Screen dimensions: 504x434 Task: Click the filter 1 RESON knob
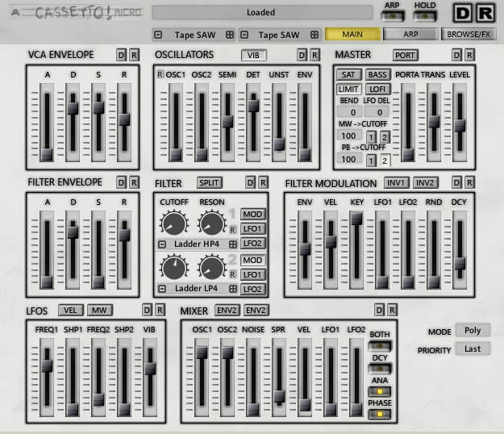pos(212,223)
